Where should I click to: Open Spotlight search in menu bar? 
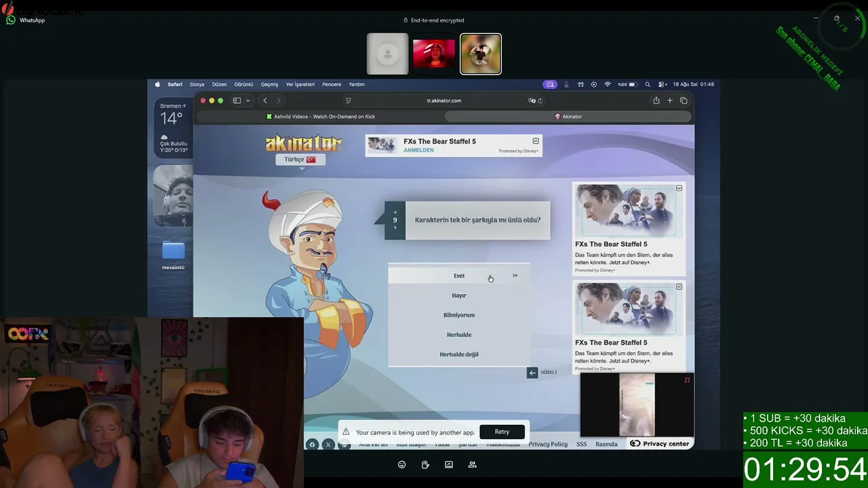(x=648, y=85)
